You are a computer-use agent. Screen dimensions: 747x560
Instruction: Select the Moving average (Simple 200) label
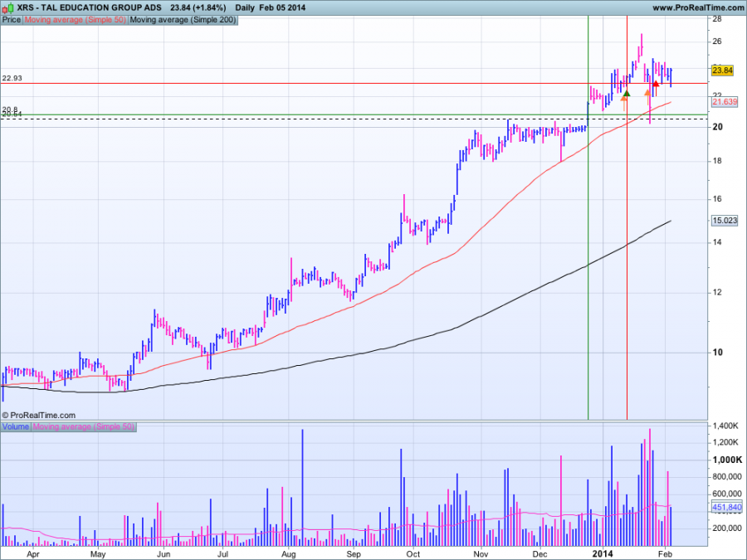pos(183,20)
